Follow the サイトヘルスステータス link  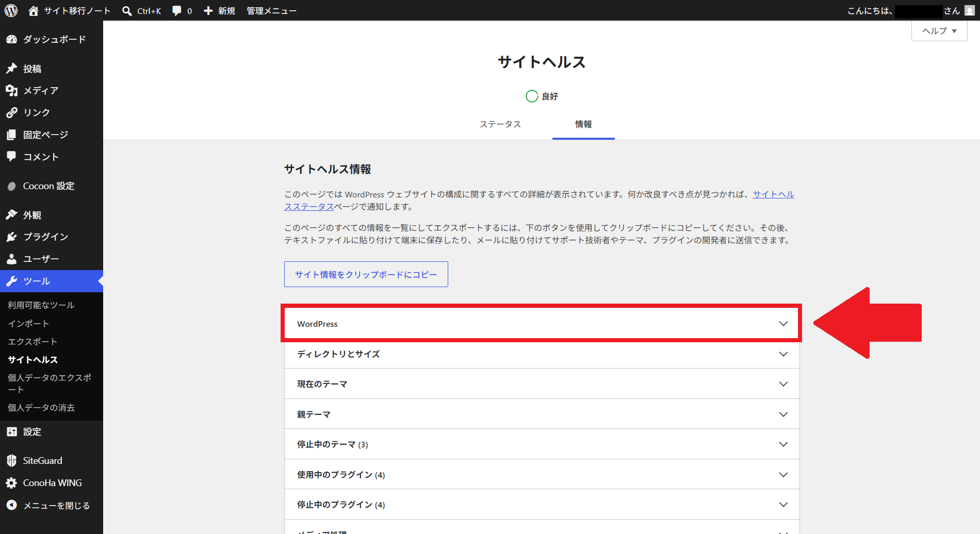773,194
